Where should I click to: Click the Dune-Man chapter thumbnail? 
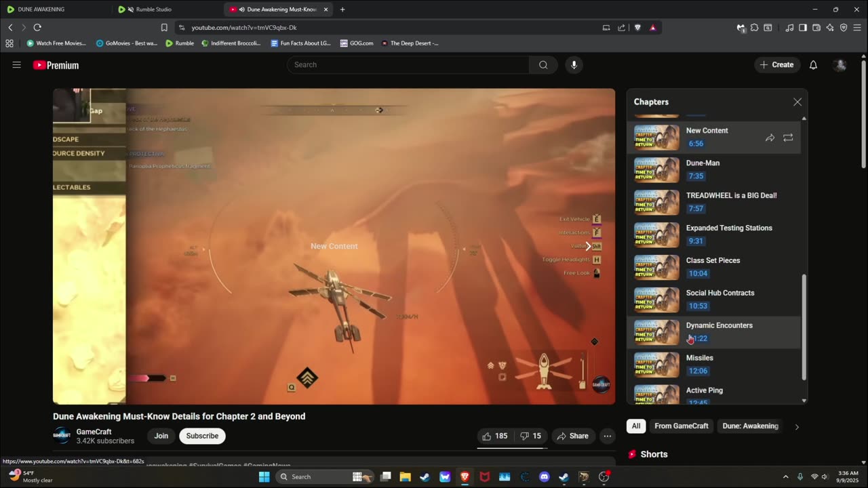[x=656, y=169]
